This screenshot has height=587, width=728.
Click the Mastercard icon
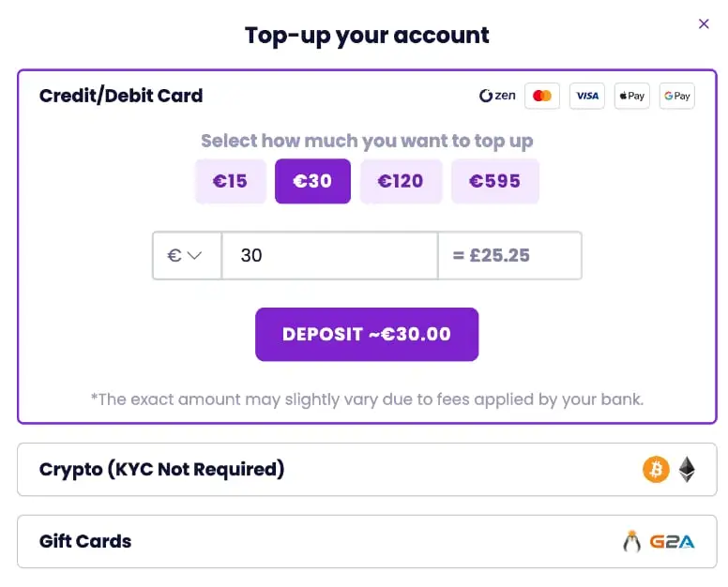pyautogui.click(x=541, y=96)
